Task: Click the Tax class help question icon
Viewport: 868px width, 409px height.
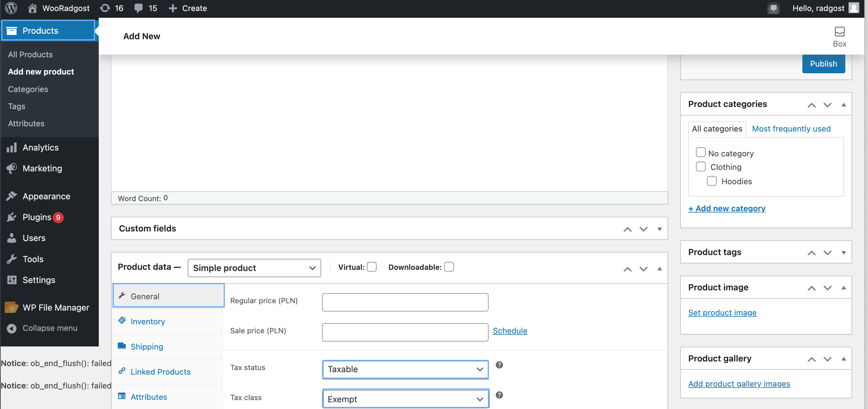Action: (x=499, y=395)
